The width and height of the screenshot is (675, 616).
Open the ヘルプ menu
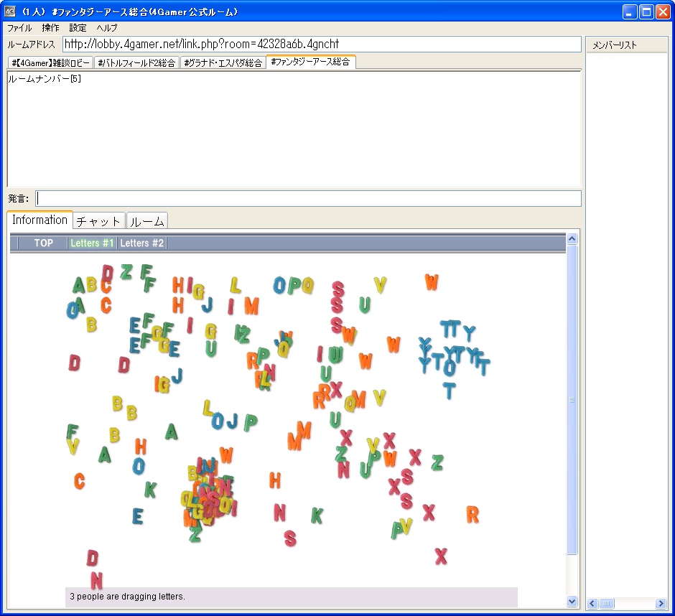click(x=107, y=28)
